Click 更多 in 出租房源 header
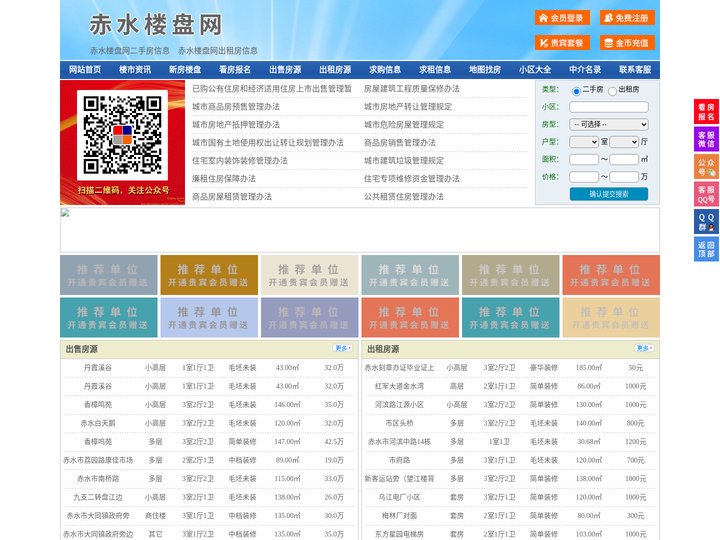This screenshot has height=540, width=720. pos(644,349)
